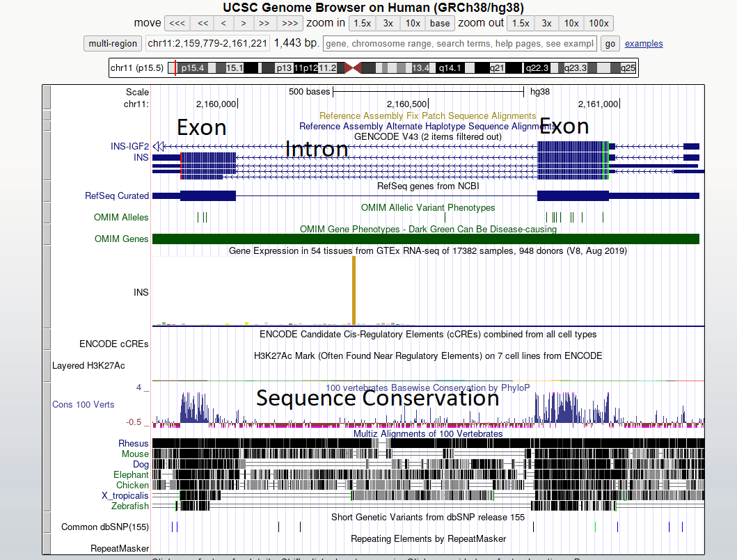Zoom out 100x
The image size is (737, 560).
[599, 24]
